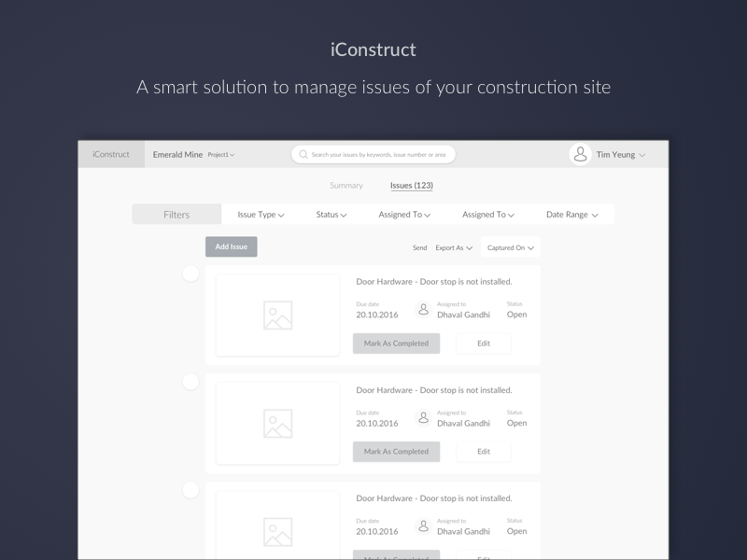Click the iConstruct logo in the header
The width and height of the screenshot is (747, 560).
110,154
